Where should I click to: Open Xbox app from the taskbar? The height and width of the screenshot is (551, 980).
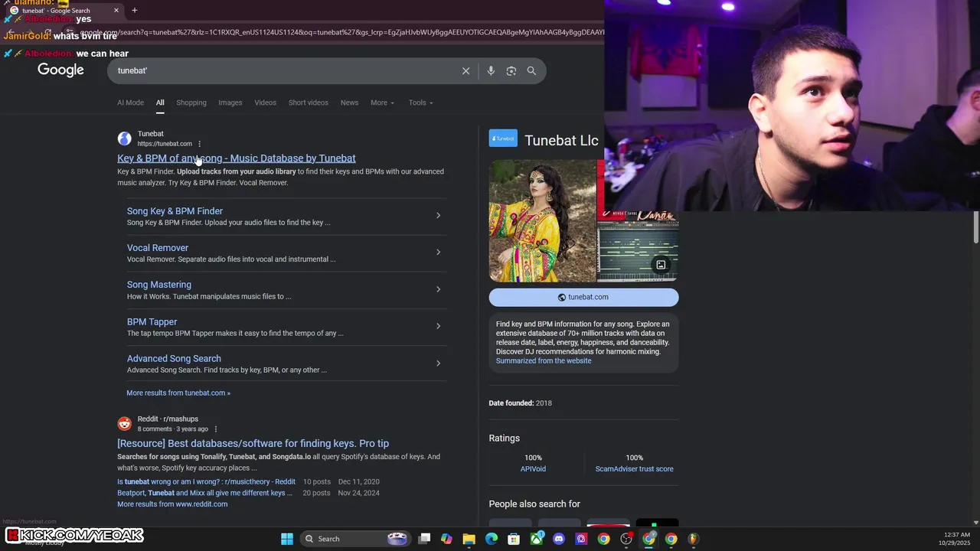pos(537,539)
